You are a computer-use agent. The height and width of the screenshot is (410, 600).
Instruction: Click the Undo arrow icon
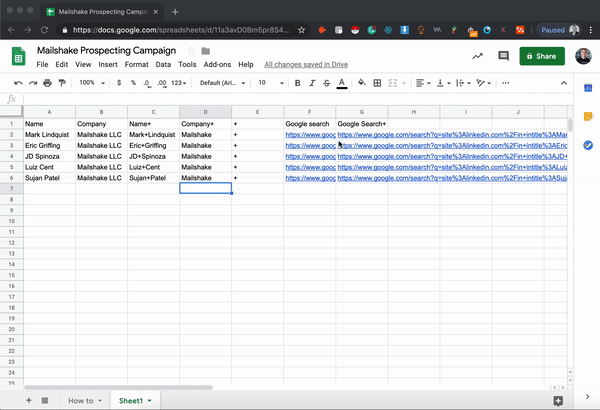[x=18, y=83]
